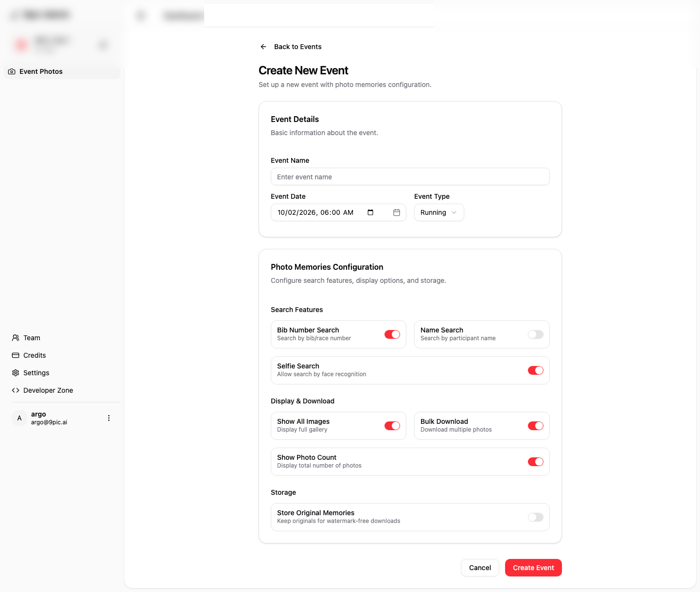Turn off Selfie Search toggle
This screenshot has height=592, width=700.
(x=535, y=370)
